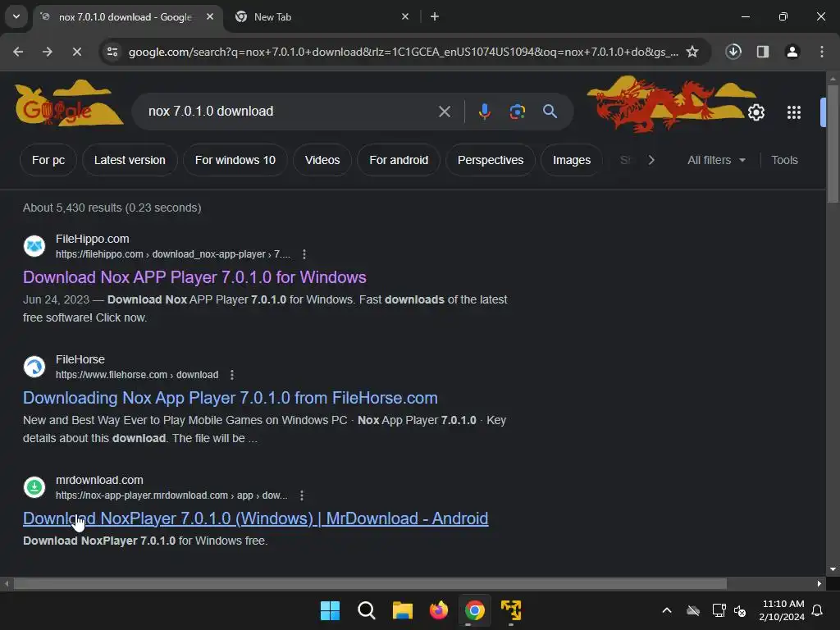Open the muted volume tray icon
Viewport: 840px width, 630px height.
(x=740, y=610)
